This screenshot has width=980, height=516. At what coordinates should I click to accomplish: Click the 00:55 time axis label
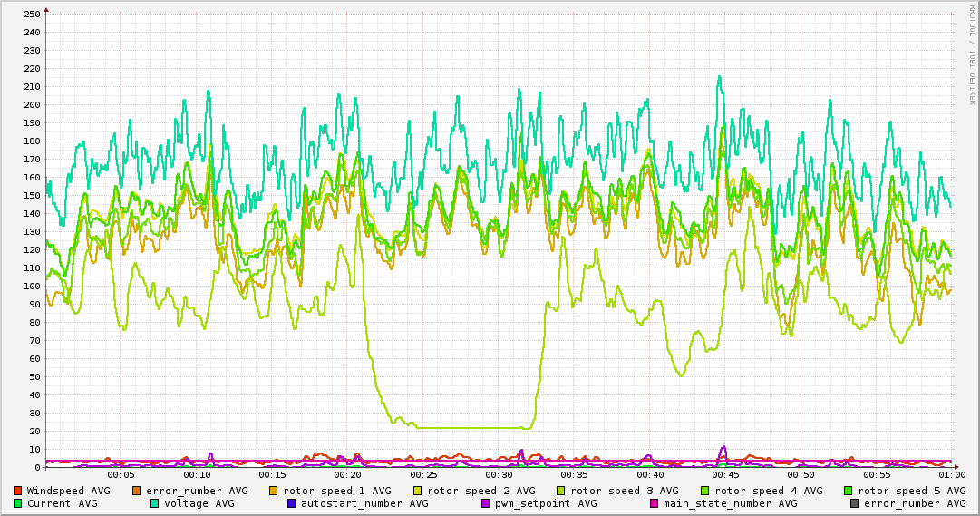point(877,475)
